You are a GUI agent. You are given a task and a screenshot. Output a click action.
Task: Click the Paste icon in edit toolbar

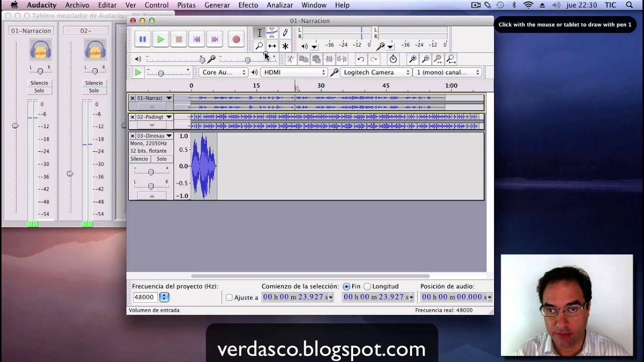(316, 59)
